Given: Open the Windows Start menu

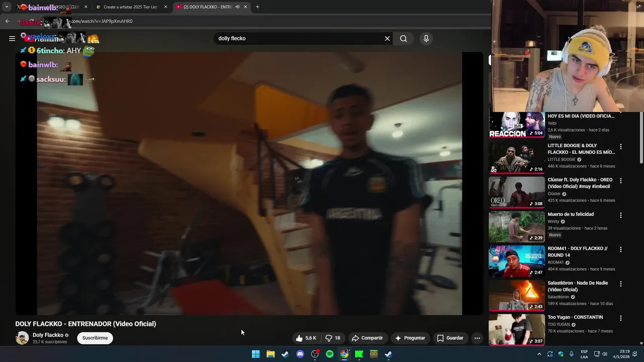Looking at the screenshot, I should (256, 354).
